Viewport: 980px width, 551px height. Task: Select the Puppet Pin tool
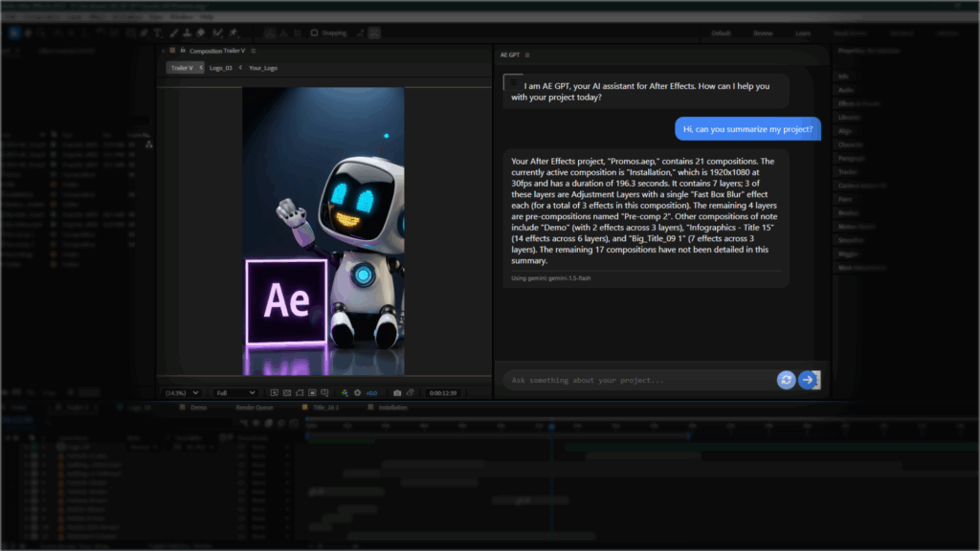coord(232,32)
